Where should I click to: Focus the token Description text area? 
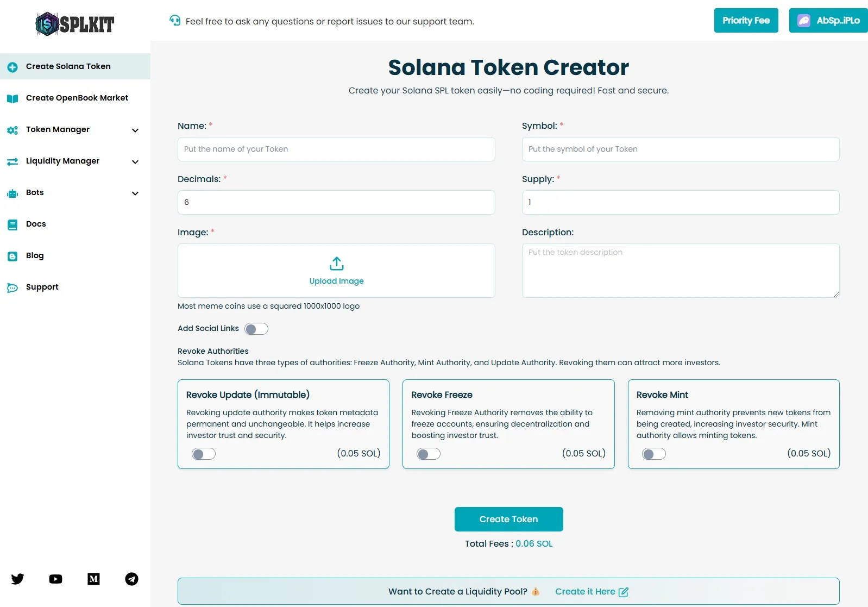681,271
